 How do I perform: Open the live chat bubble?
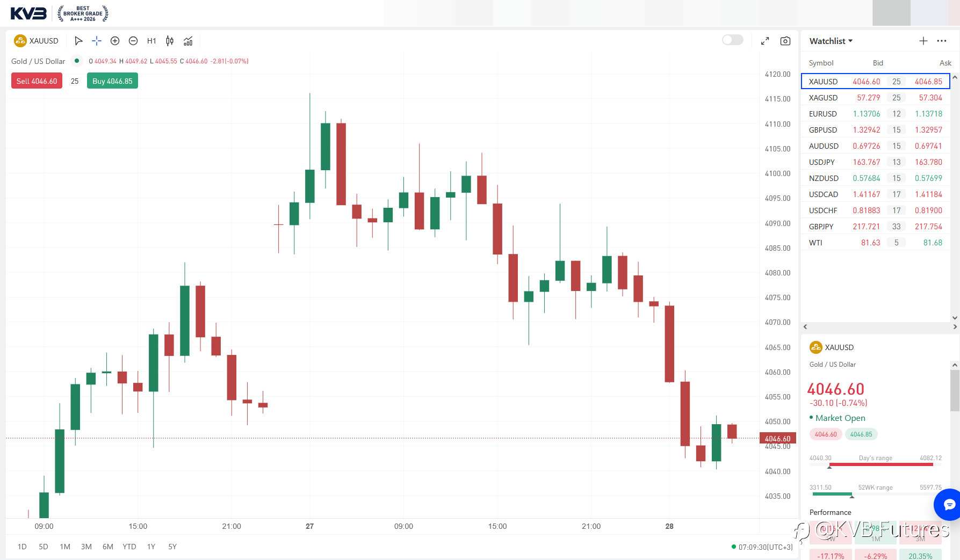pyautogui.click(x=949, y=505)
